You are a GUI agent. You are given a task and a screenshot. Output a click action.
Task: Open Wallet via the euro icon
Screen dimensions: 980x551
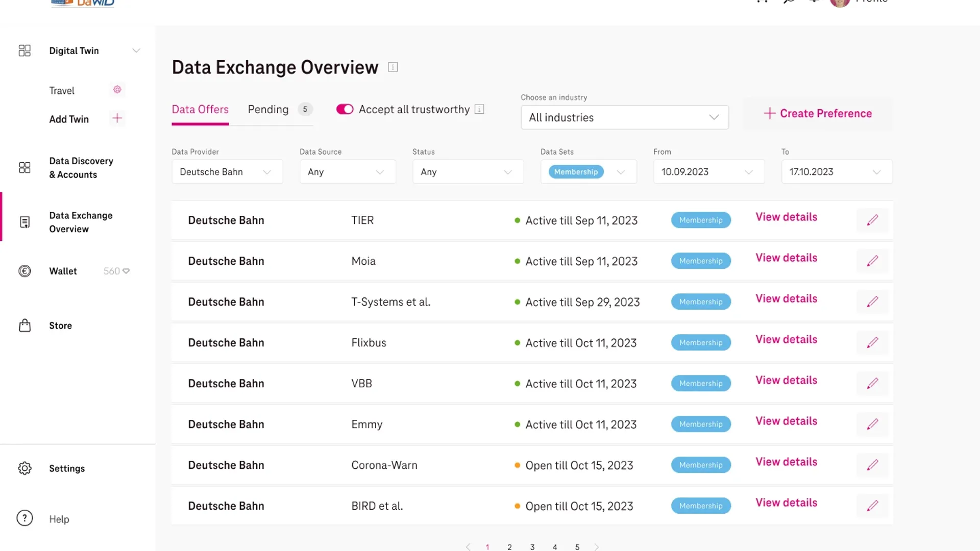click(24, 271)
